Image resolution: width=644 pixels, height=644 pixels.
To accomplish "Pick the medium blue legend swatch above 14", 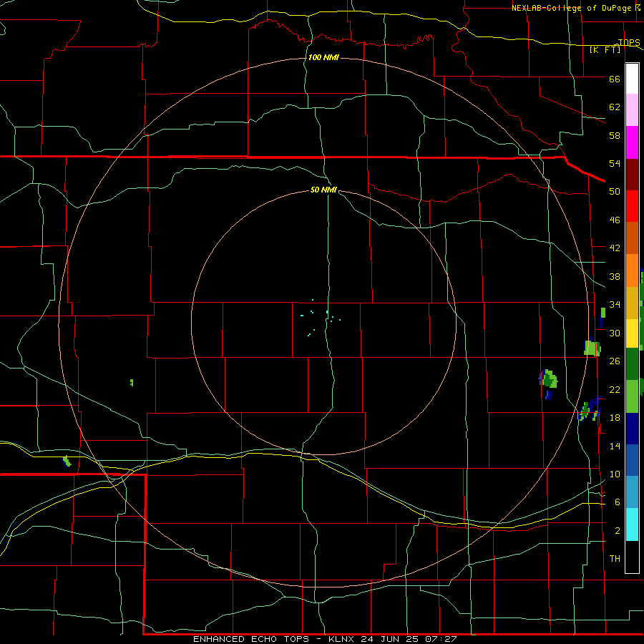I will coord(632,460).
